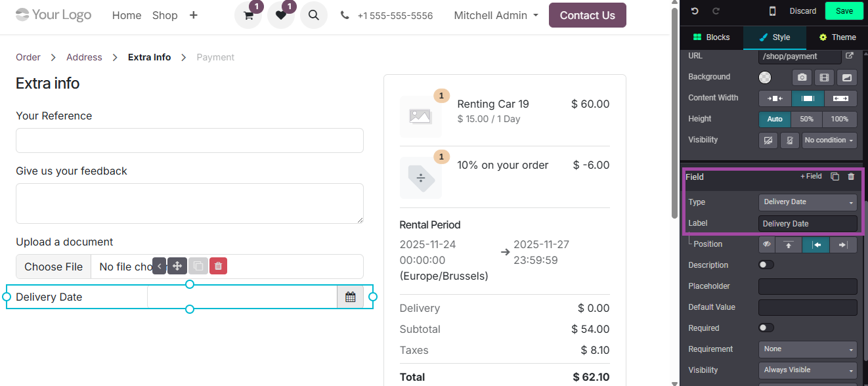Click the red trash icon above Delivery Date
The image size is (868, 386).
219,266
